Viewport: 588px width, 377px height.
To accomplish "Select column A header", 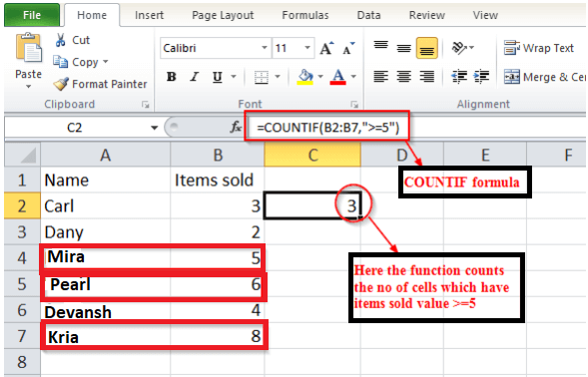I will tap(106, 155).
